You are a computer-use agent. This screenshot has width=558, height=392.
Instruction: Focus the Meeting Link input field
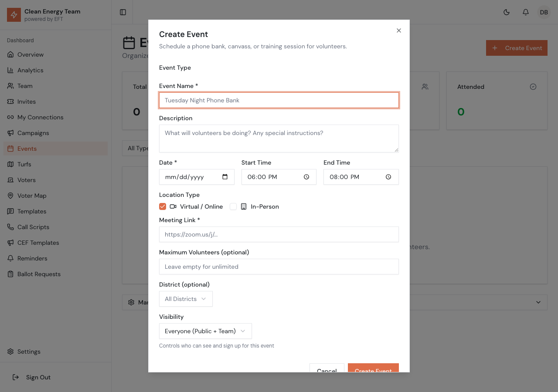tap(279, 234)
